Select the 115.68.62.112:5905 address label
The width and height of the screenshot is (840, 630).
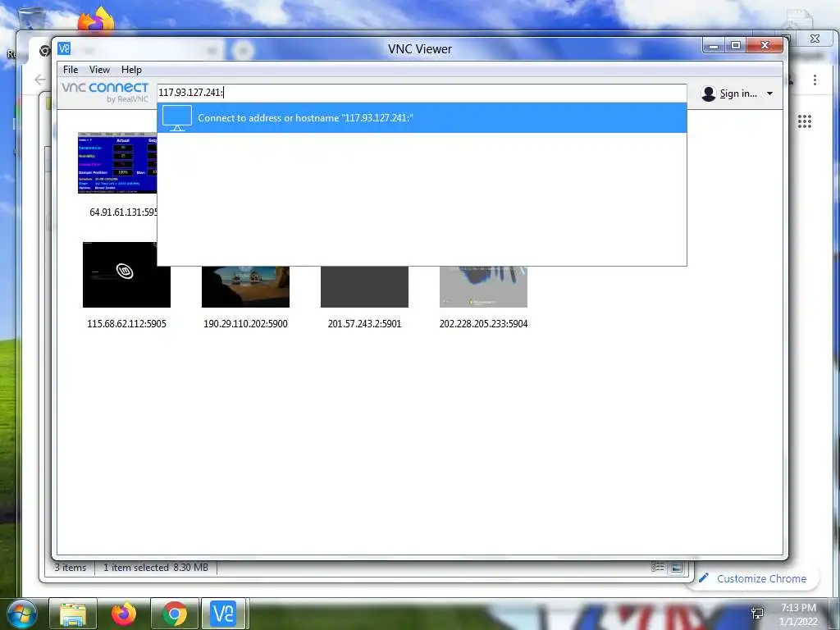pyautogui.click(x=126, y=323)
